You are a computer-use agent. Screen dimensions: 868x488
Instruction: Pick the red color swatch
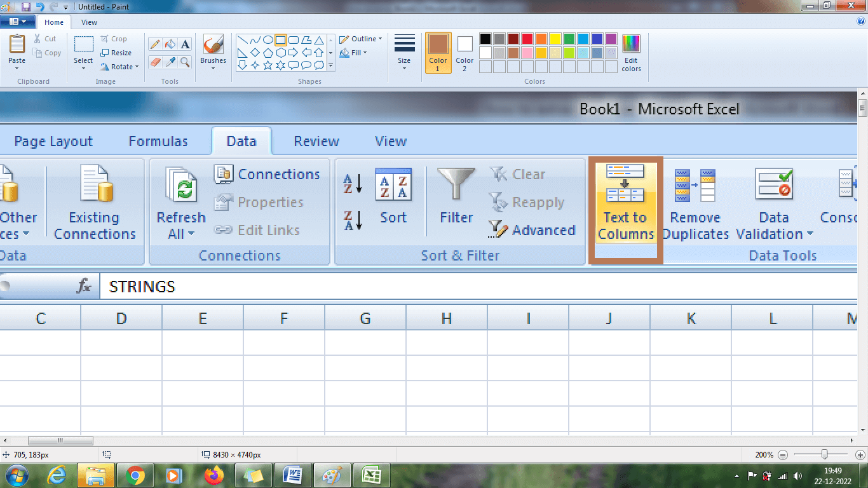[527, 39]
